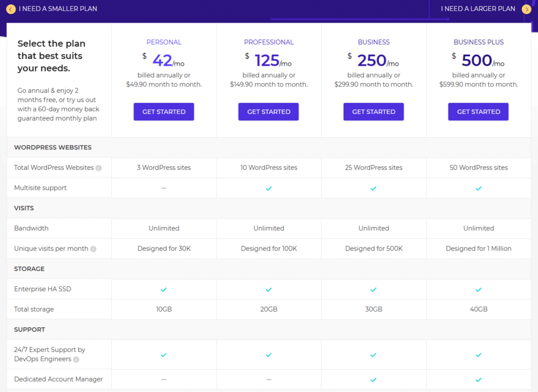Click the $125/mo price
Screen dimensions: 538x392
(x=268, y=60)
